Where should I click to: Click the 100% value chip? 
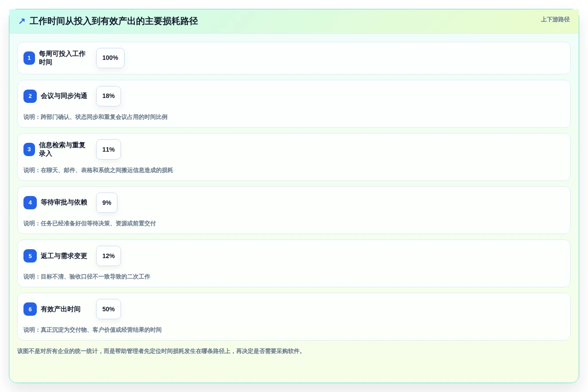pyautogui.click(x=110, y=58)
